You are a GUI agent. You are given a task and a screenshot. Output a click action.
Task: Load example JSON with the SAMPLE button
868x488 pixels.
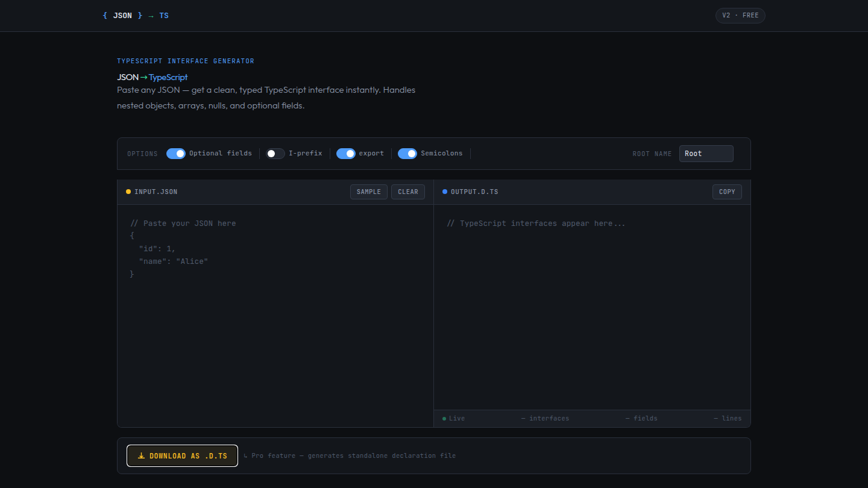click(x=368, y=191)
